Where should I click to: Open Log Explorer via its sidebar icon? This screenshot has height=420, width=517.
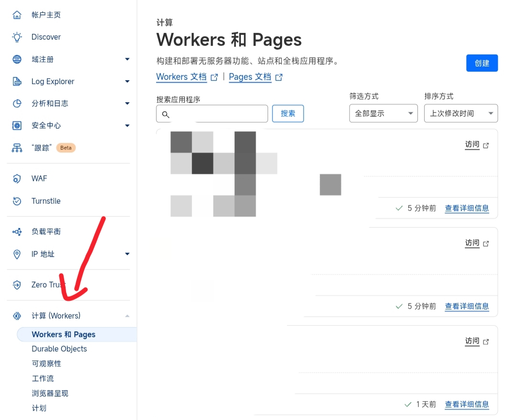tap(16, 81)
